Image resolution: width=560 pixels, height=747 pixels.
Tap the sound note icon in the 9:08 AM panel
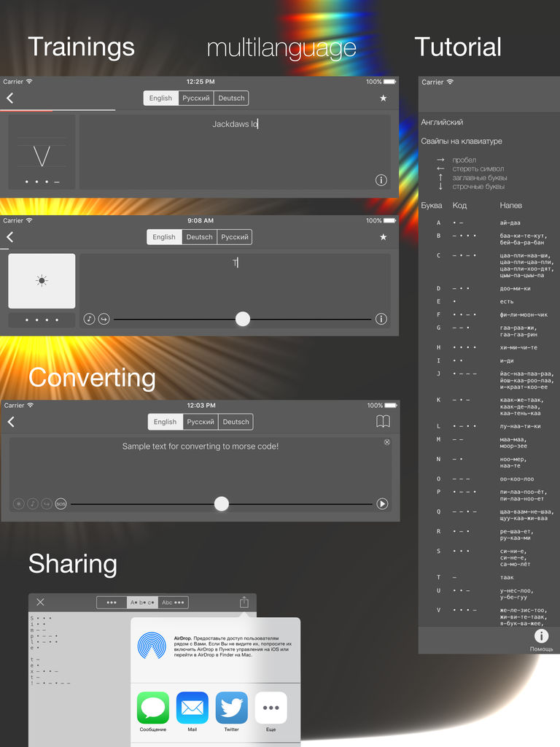[x=89, y=319]
